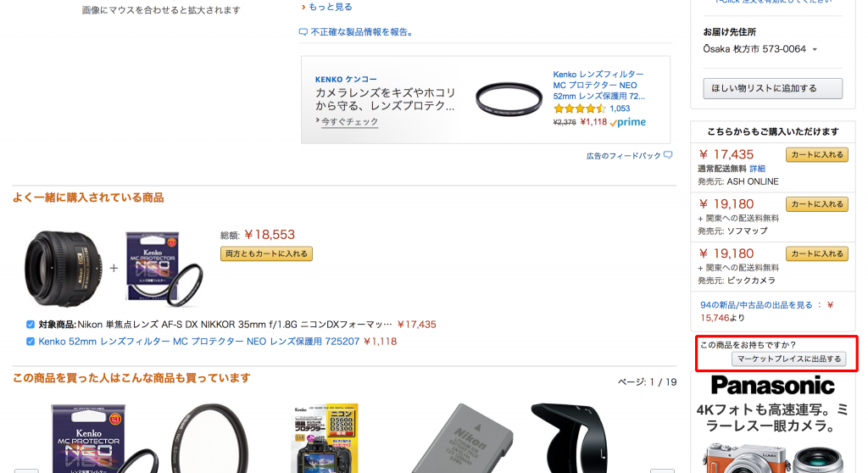Uncheck the Kenko 52mm lens filter checkbox
868x473 pixels.
tap(31, 342)
